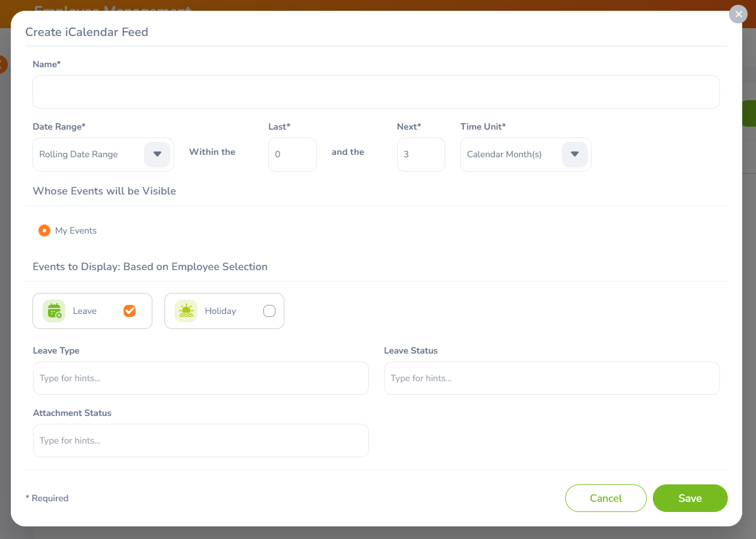This screenshot has width=756, height=539.
Task: Focus the Name text field
Action: 376,92
